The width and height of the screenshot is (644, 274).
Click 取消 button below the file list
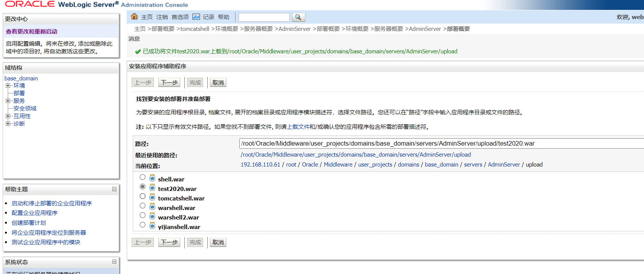[x=218, y=242]
